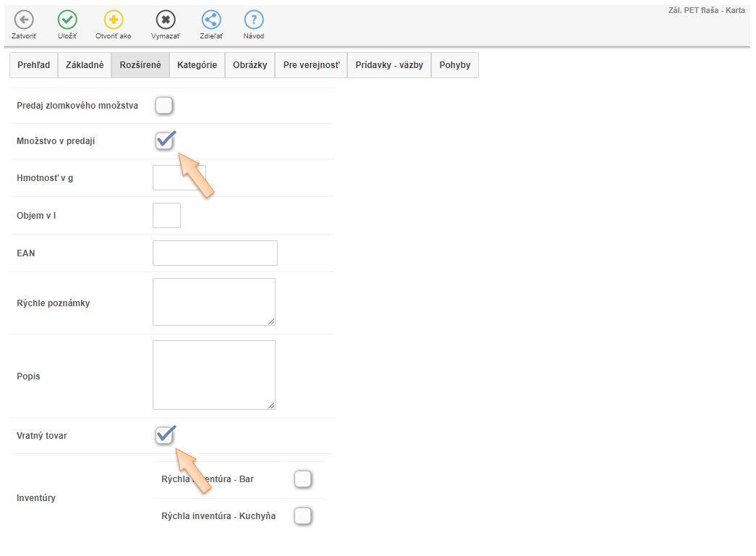Viewport: 756px width, 556px height.
Task: Share the card via the Zdieľať icon
Action: 211,20
